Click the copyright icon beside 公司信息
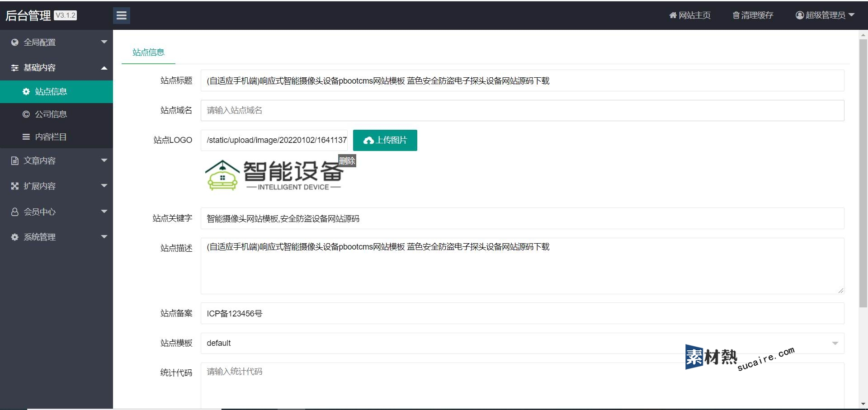Viewport: 868px width, 410px height. [x=26, y=114]
